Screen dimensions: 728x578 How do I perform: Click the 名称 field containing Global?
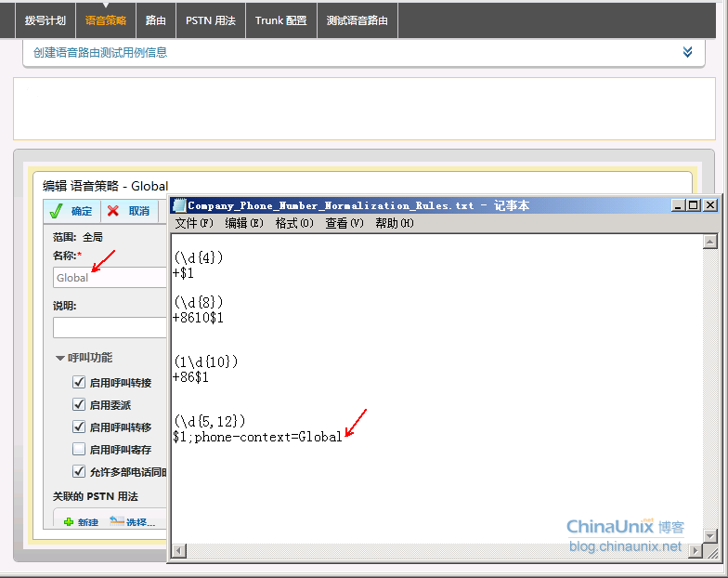tap(110, 277)
